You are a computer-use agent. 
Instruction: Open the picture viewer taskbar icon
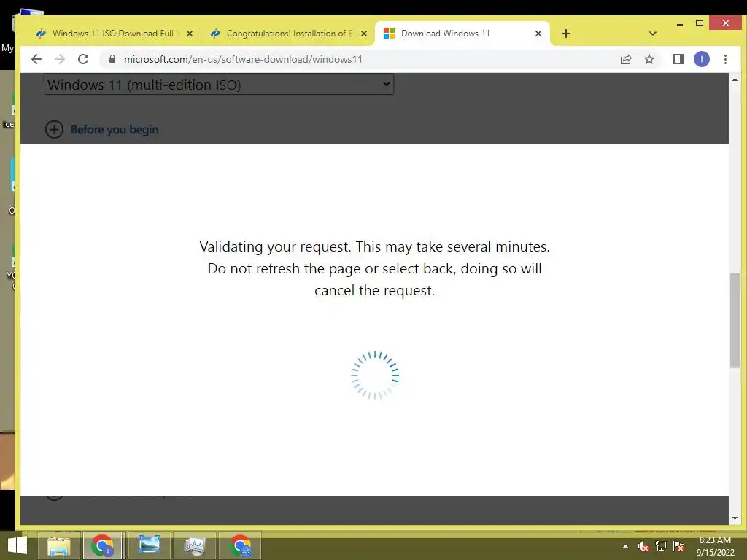[149, 545]
